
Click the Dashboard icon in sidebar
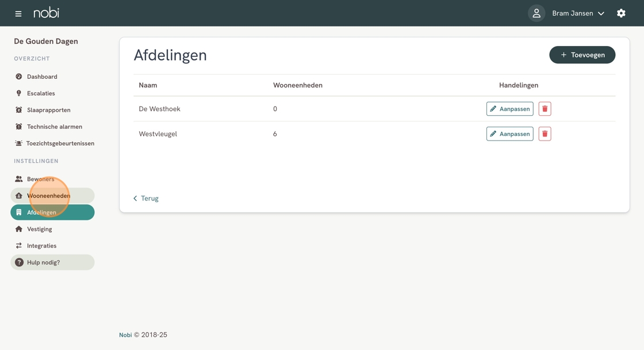[19, 77]
